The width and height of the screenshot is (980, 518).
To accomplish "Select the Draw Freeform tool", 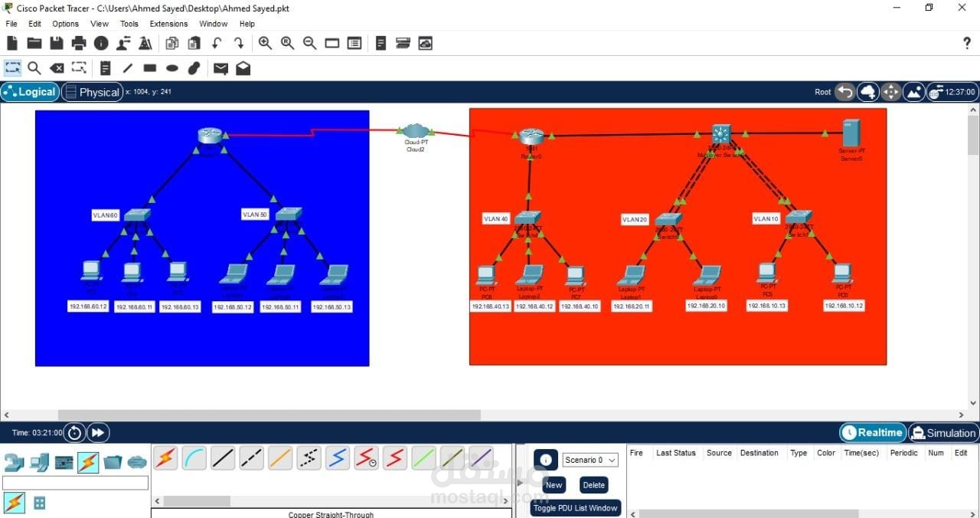I will click(194, 68).
